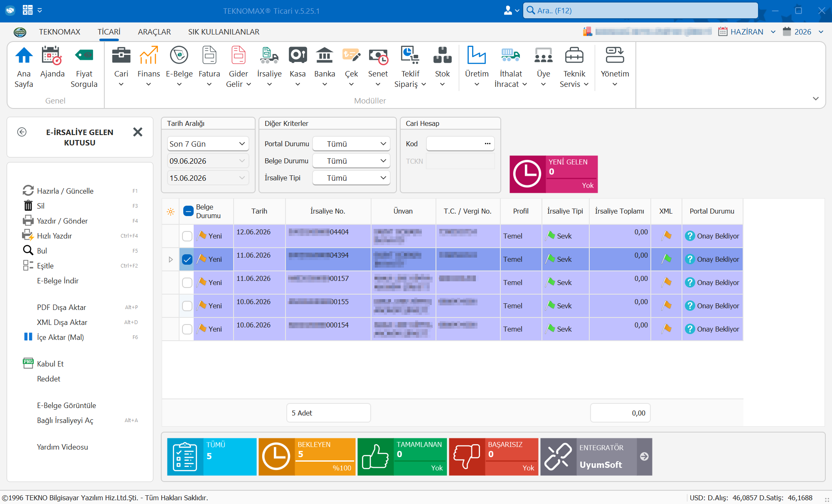Open the İrsaliye Tipi filter dropdown

pyautogui.click(x=352, y=178)
